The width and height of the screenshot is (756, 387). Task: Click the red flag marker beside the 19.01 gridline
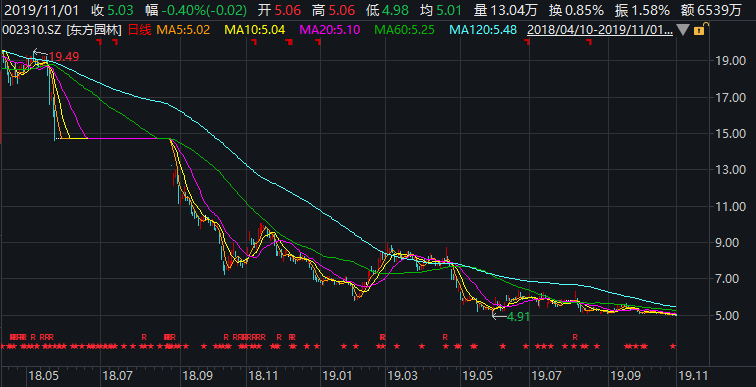coord(318,42)
